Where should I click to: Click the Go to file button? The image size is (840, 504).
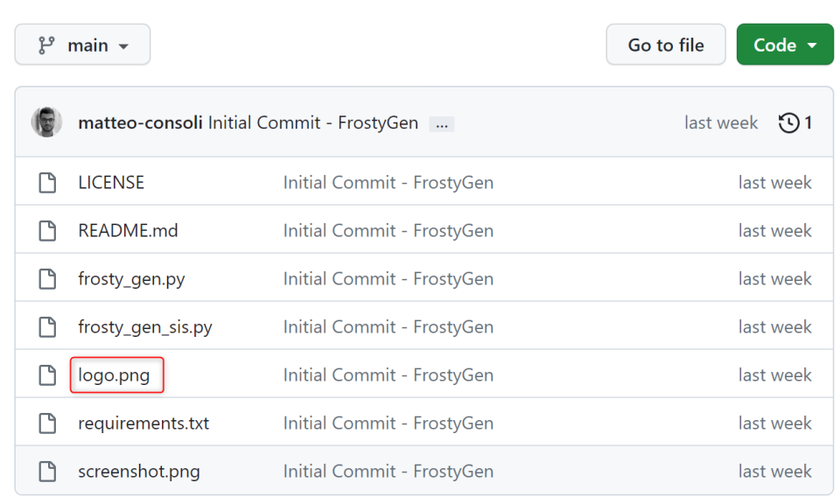click(665, 44)
